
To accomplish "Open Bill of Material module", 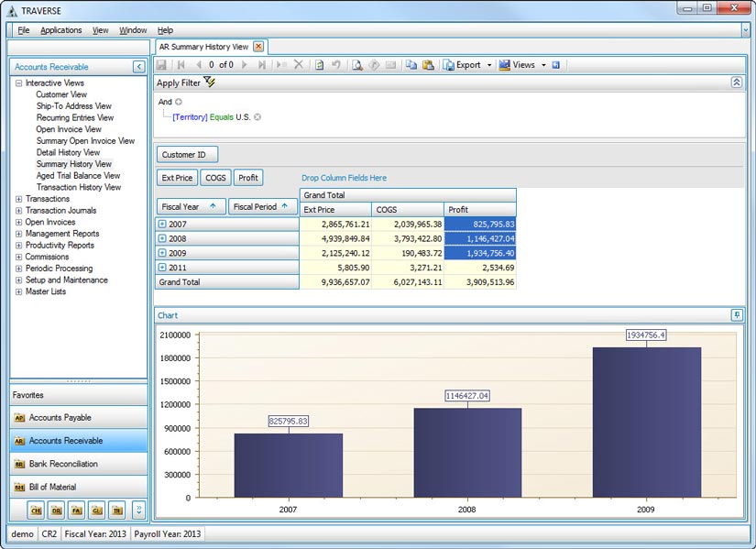I will [x=79, y=487].
